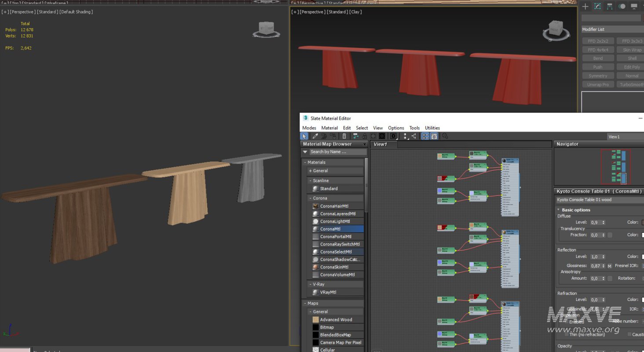644x352 pixels.
Task: Open the Motion command panel tab
Action: (622, 7)
